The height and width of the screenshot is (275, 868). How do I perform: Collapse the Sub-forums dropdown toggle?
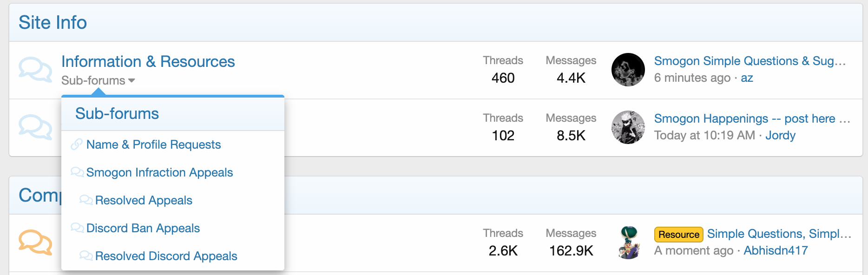point(98,80)
